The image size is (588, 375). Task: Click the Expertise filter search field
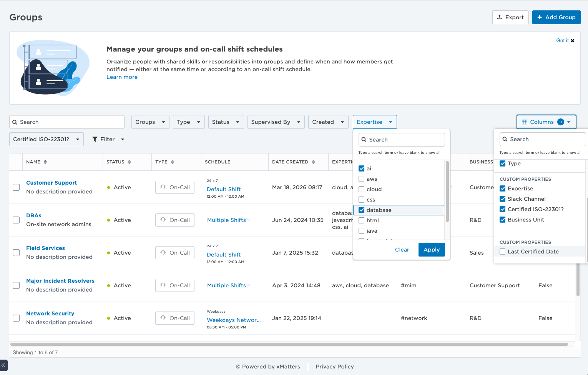pos(402,140)
